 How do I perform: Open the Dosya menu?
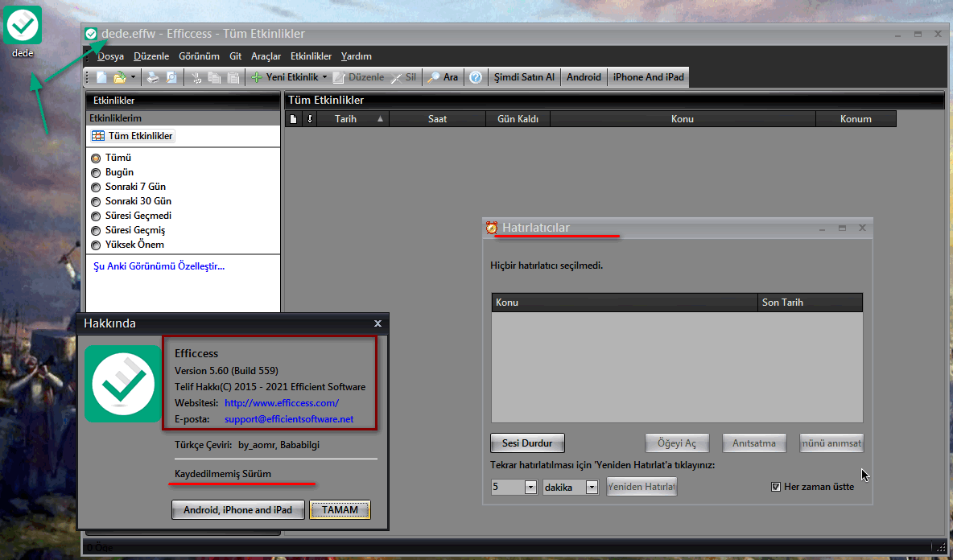pyautogui.click(x=110, y=56)
